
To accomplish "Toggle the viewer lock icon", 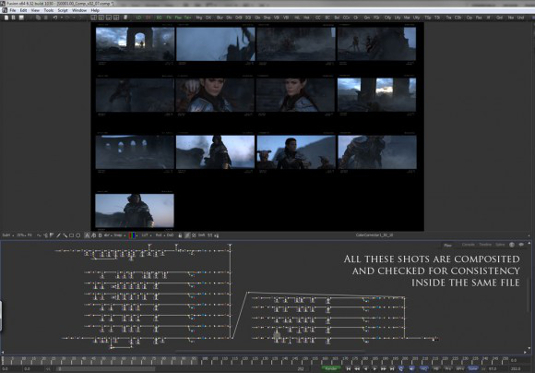I will point(180,235).
